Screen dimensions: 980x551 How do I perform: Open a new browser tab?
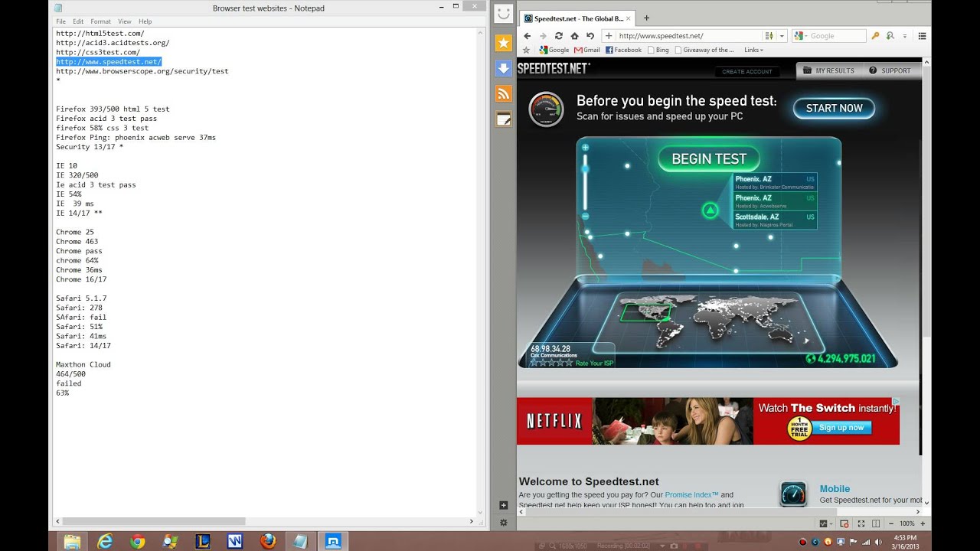pos(646,18)
